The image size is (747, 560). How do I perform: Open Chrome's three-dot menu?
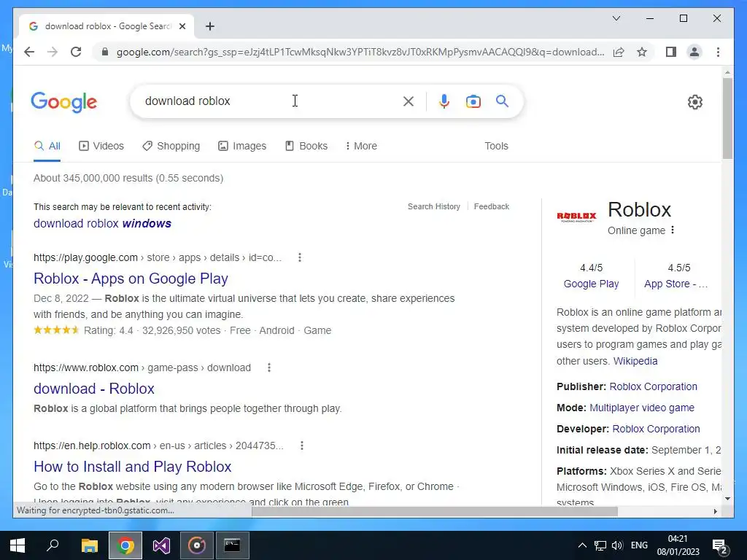718,52
